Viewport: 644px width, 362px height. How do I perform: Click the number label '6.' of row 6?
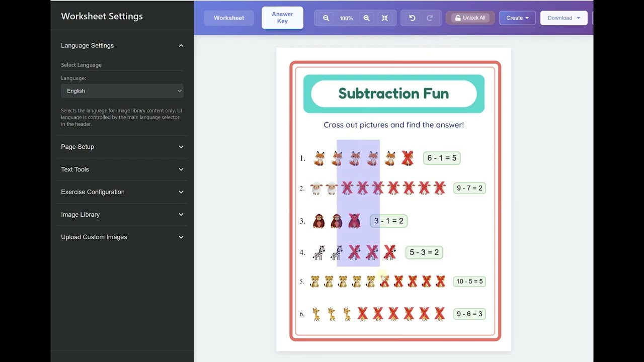coord(302,314)
